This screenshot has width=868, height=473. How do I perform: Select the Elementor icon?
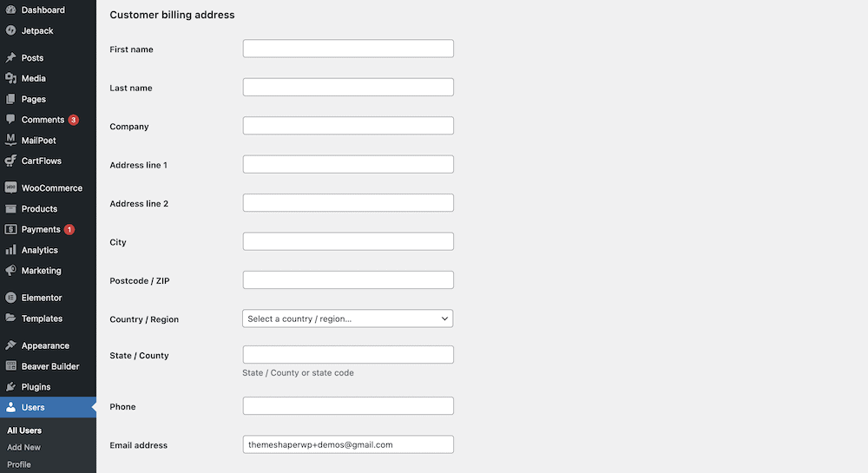pyautogui.click(x=10, y=298)
